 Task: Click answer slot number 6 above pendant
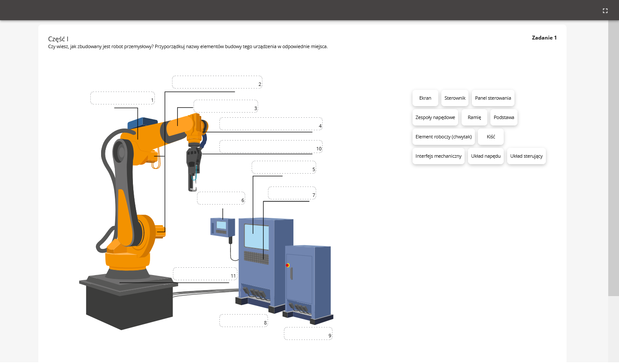[x=221, y=198]
